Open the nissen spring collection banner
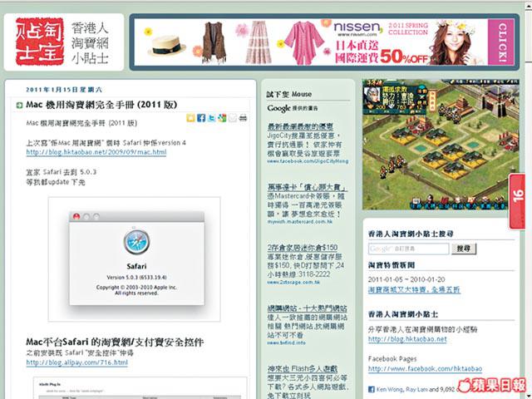This screenshot has height=399, width=532. tap(324, 42)
